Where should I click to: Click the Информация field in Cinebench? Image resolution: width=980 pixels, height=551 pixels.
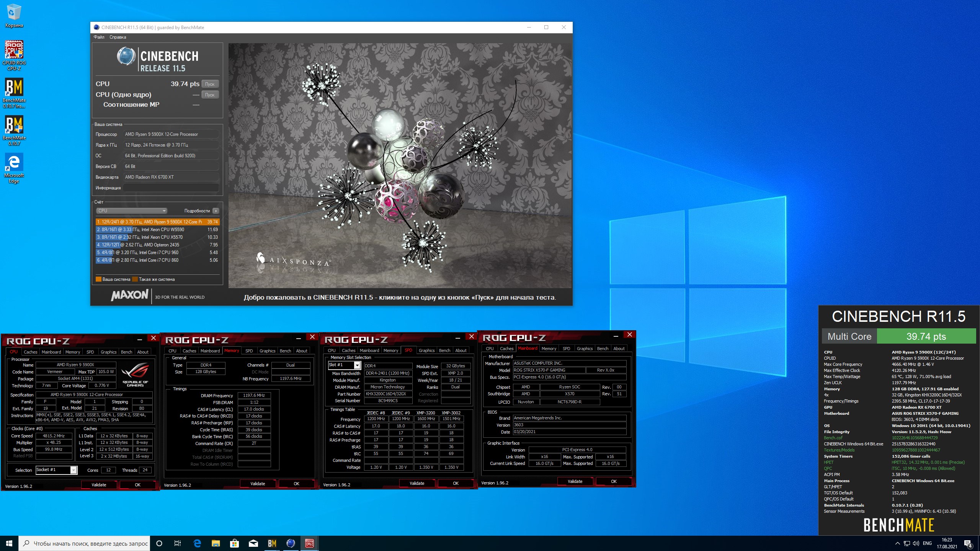coord(171,188)
